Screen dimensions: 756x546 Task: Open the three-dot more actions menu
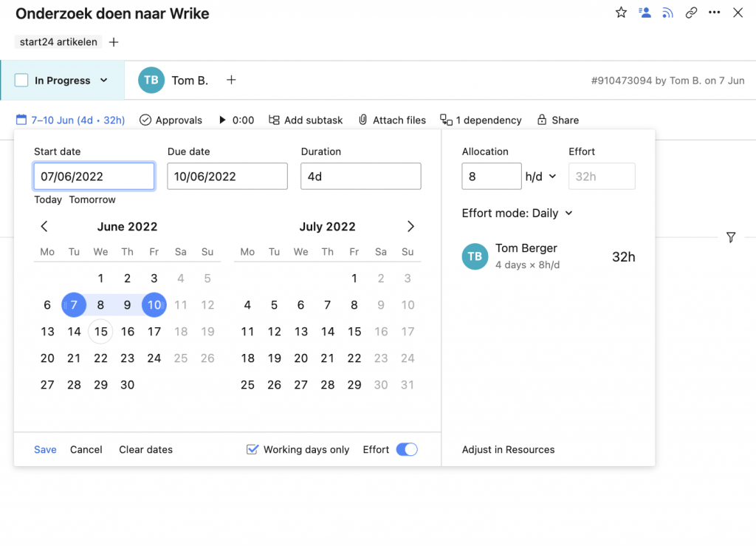coord(714,13)
